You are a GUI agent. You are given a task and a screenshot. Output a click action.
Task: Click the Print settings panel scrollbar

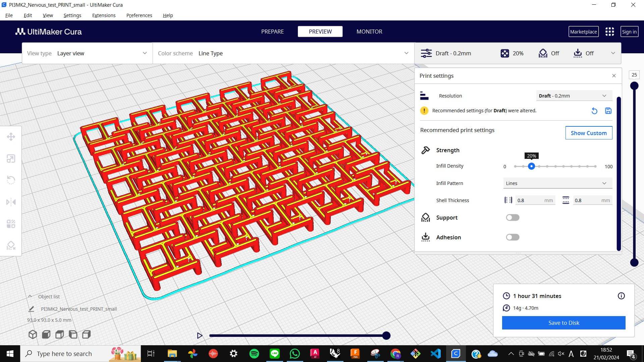[x=619, y=174]
